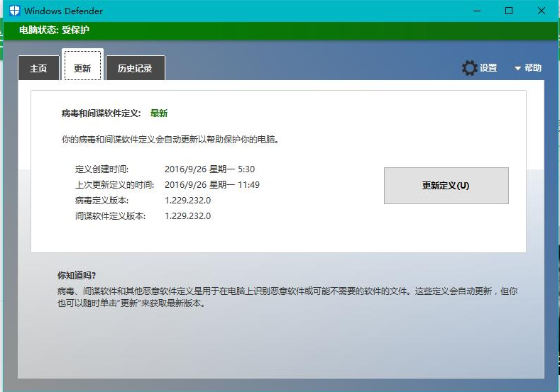This screenshot has height=392, width=560.
Task: Click the Windows Defender shield icon
Action: coord(14,11)
